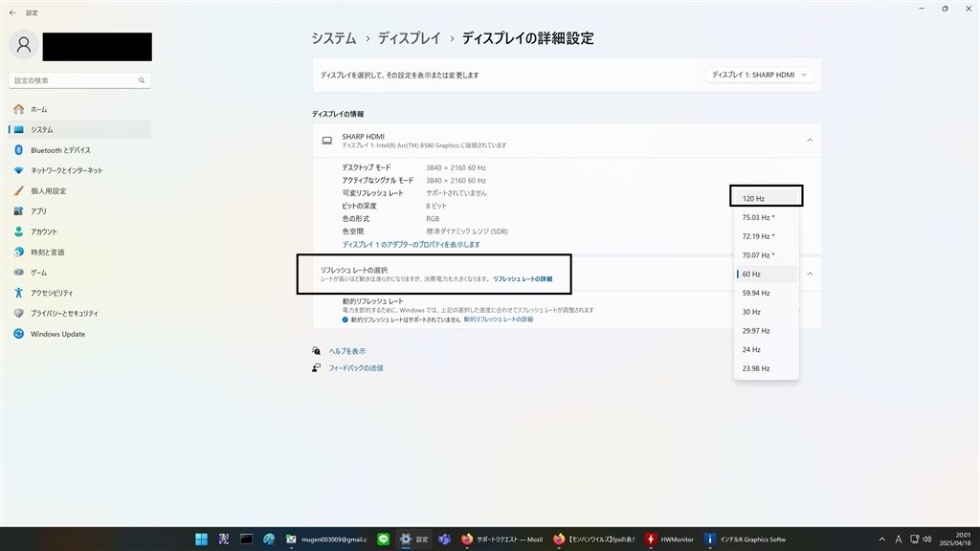This screenshot has width=980, height=551.
Task: Click the volume speaker tray icon
Action: point(926,540)
